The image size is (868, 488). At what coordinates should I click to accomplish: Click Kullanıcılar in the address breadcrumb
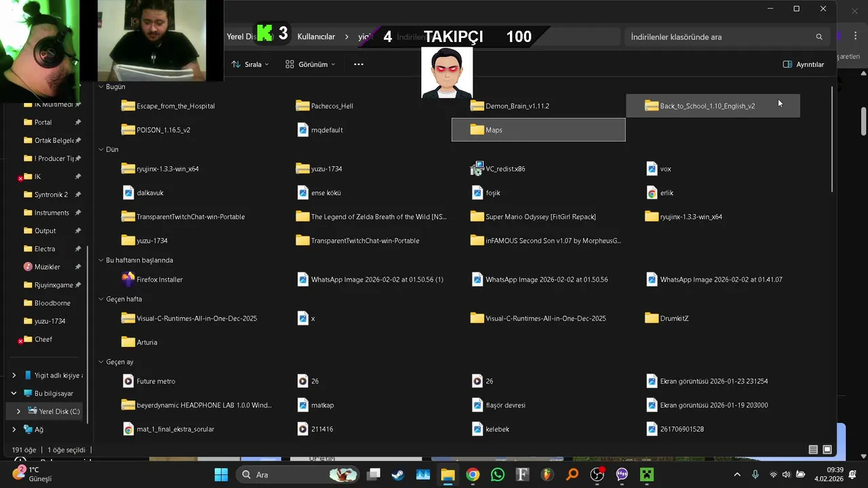pyautogui.click(x=316, y=37)
